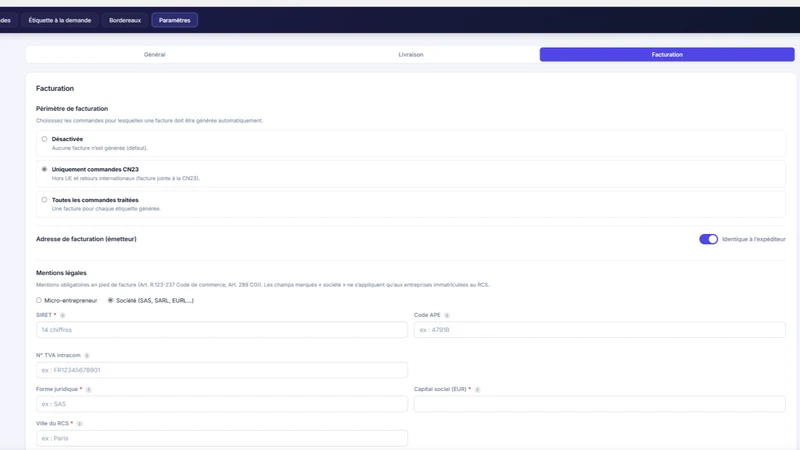The height and width of the screenshot is (450, 800).
Task: Choose the Société (SAS, SARL, EURL...) radio
Action: coord(110,301)
